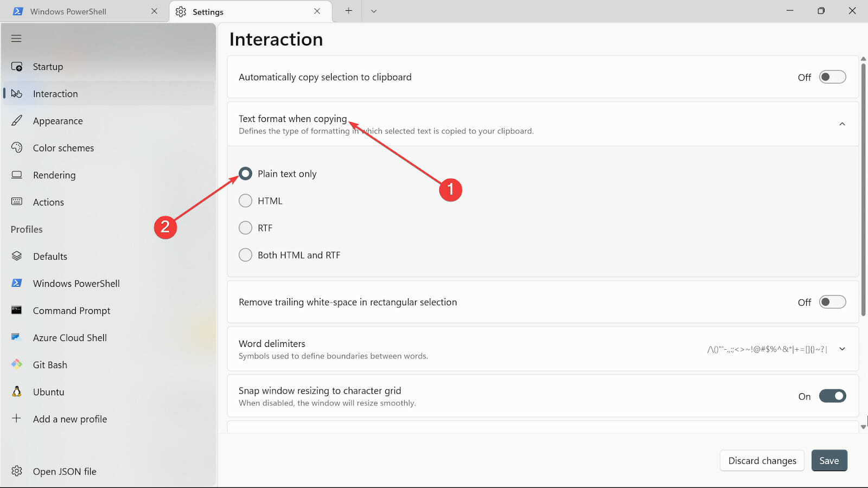Click the Discard changes button
Screen dimensions: 868x488
click(762, 460)
